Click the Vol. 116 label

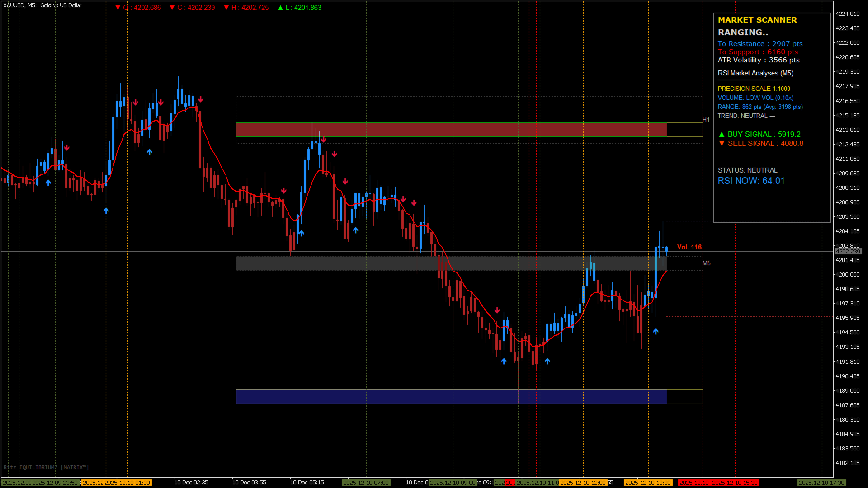coord(689,247)
